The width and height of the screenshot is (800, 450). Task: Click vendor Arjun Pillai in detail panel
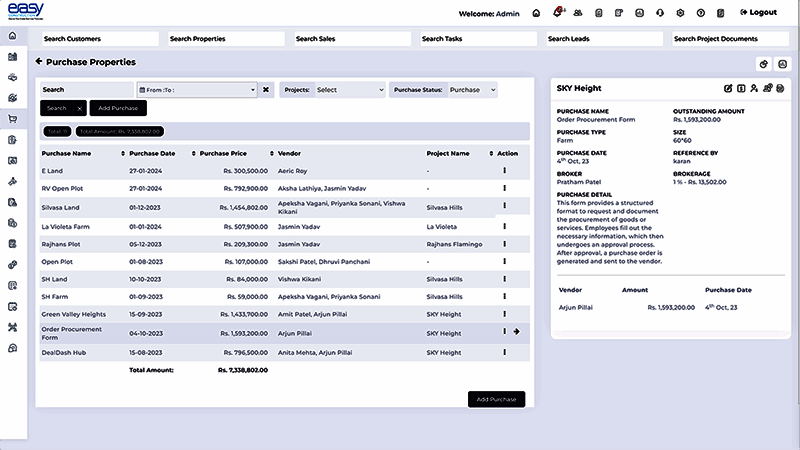(x=576, y=307)
